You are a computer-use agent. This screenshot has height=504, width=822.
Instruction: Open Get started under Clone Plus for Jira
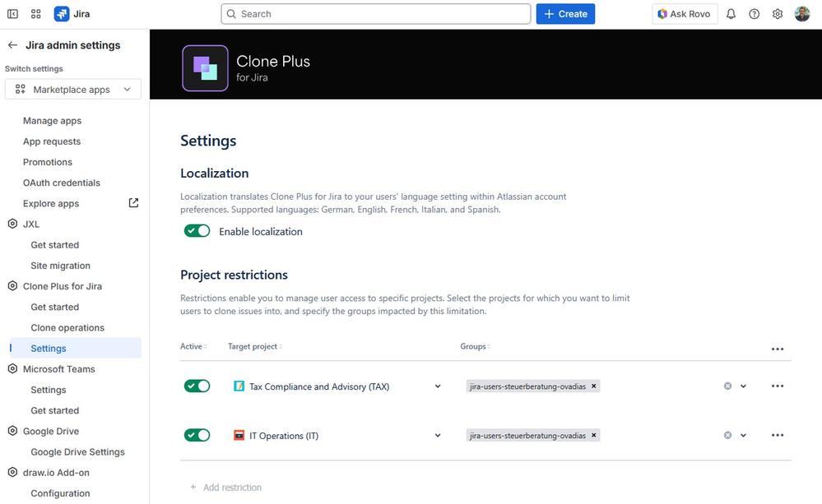pyautogui.click(x=54, y=306)
